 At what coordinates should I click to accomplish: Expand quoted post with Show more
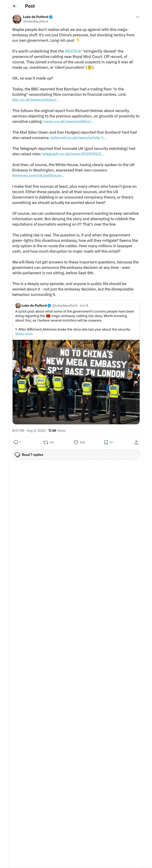24,334
